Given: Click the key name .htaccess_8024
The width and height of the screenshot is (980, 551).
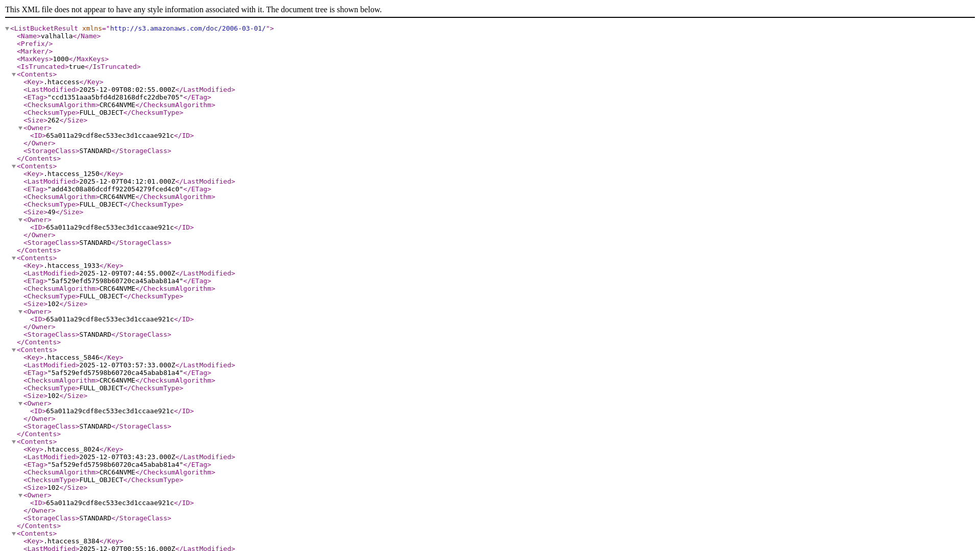Looking at the screenshot, I should tap(71, 449).
